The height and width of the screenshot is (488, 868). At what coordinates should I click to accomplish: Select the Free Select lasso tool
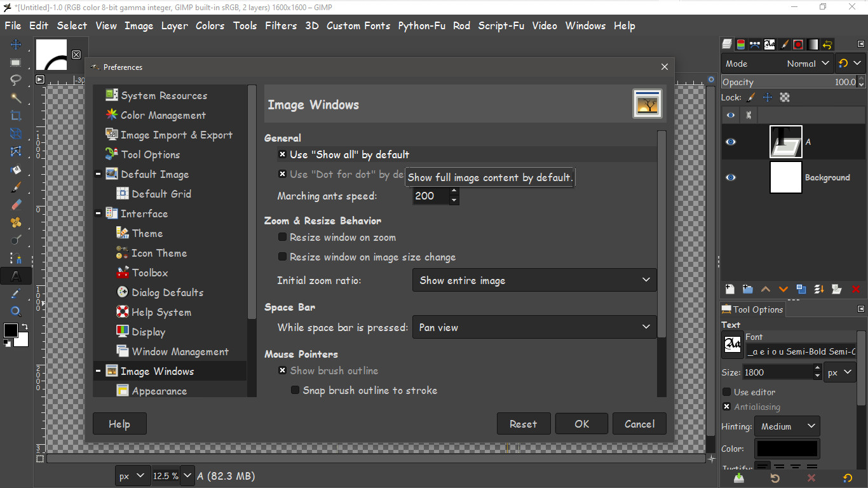(16, 80)
